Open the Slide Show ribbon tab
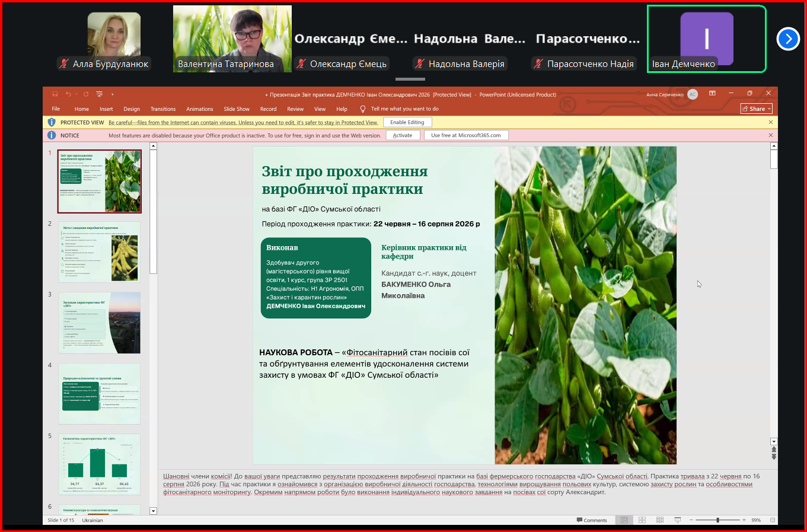 tap(237, 109)
